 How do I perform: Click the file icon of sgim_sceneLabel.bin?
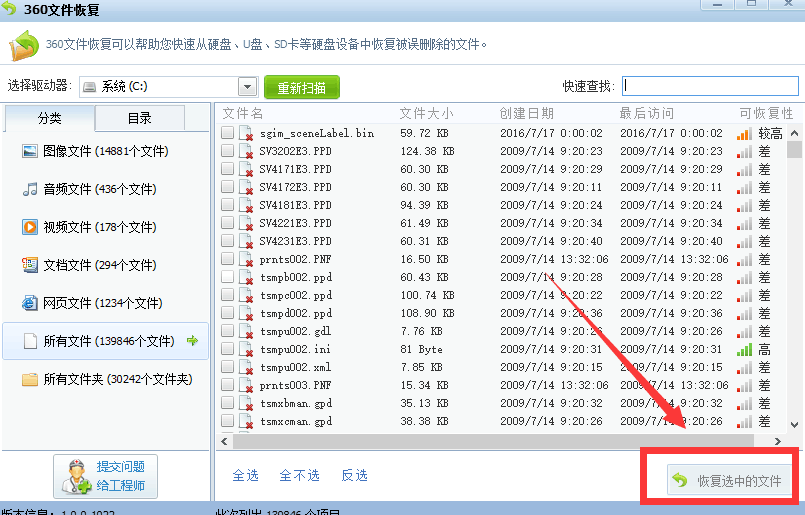246,133
